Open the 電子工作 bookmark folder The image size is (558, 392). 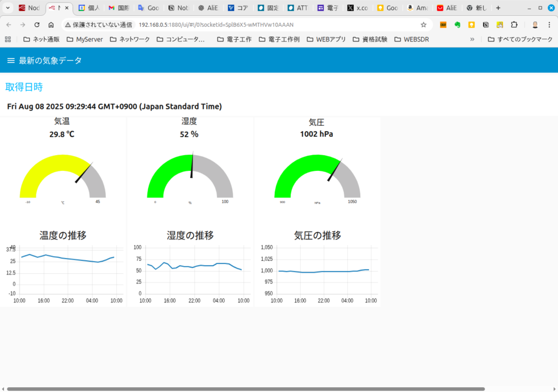(x=234, y=39)
